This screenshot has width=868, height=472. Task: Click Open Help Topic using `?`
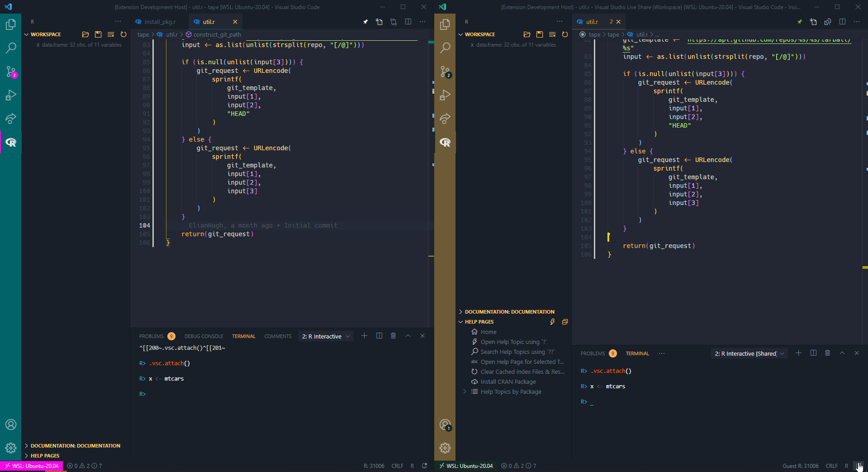513,342
